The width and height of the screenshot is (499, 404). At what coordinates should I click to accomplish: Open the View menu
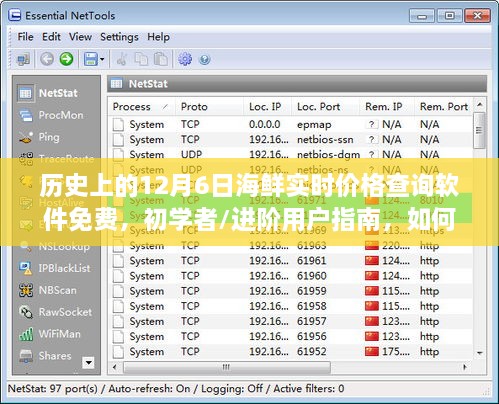coord(80,37)
